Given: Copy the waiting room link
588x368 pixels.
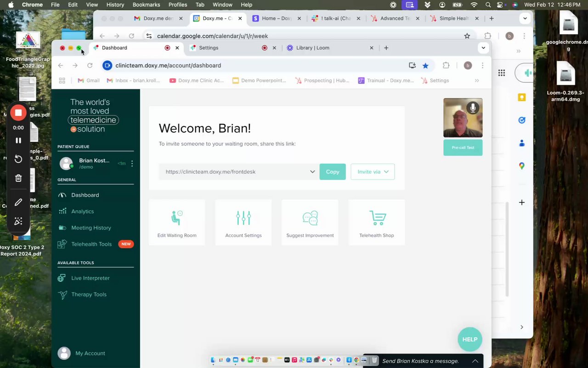Looking at the screenshot, I should click(333, 172).
